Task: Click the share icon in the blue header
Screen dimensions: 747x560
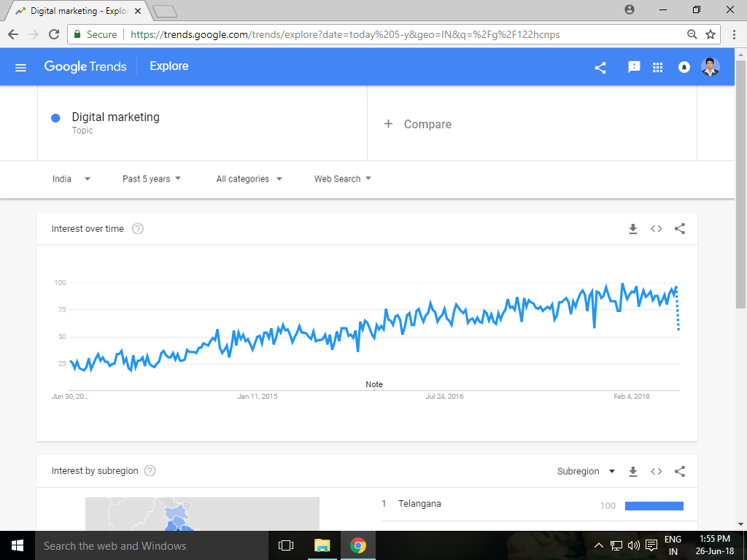Action: click(600, 68)
